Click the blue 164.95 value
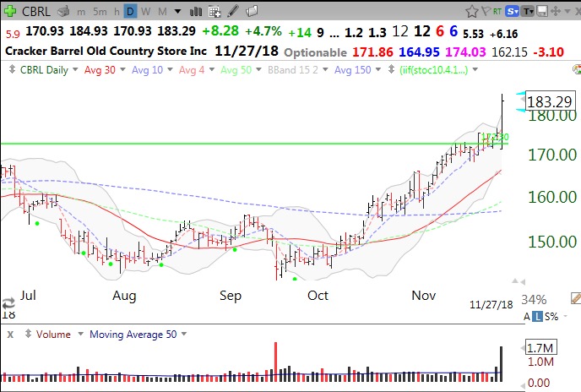 [x=419, y=52]
